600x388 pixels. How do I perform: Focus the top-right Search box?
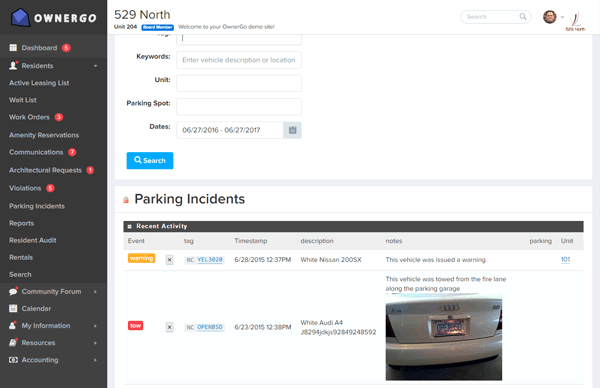pos(495,17)
